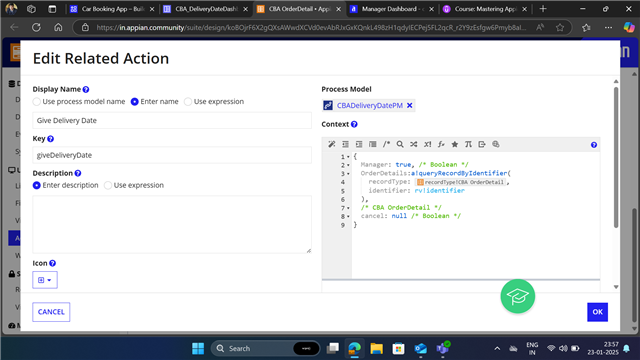Viewport: 640px width, 360px height.
Task: Switch to CBA OrderDetail browser tab
Action: 299,9
